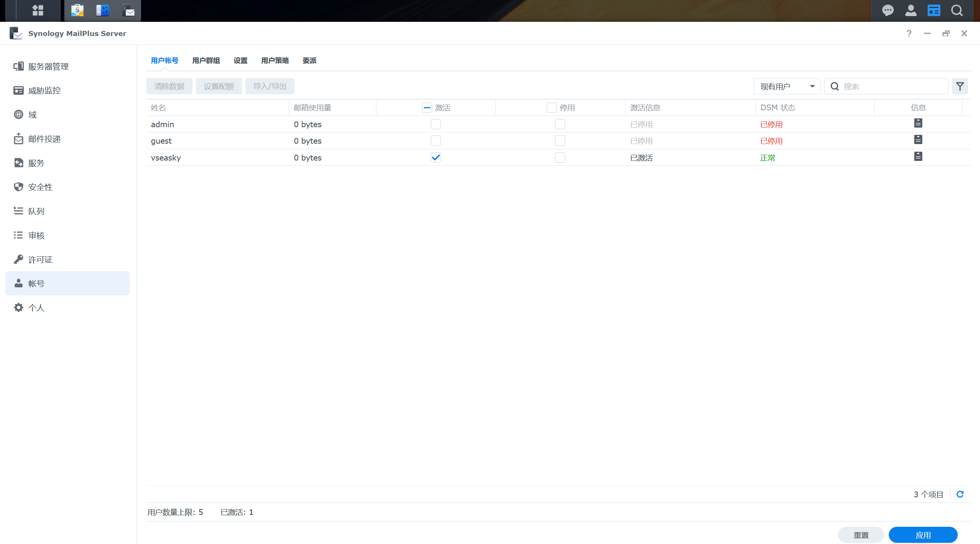
Task: Click the MailPlus Server help question mark
Action: pos(909,33)
